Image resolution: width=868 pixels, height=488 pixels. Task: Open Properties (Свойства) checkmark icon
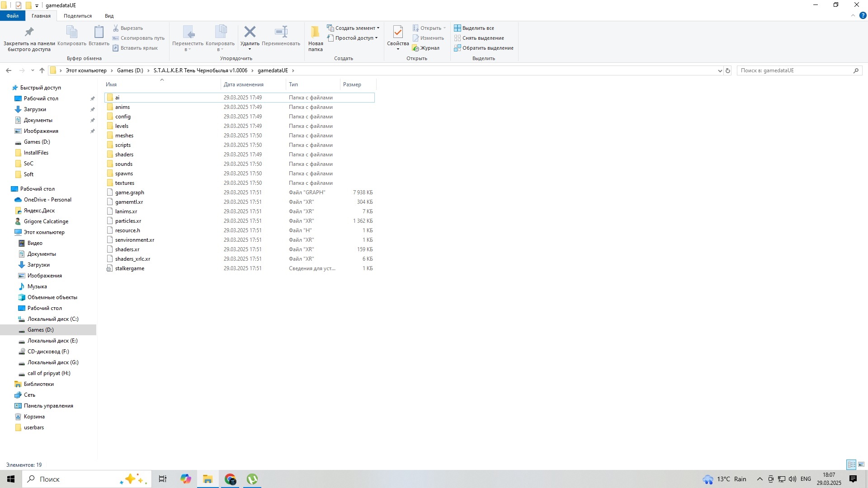coord(398,33)
